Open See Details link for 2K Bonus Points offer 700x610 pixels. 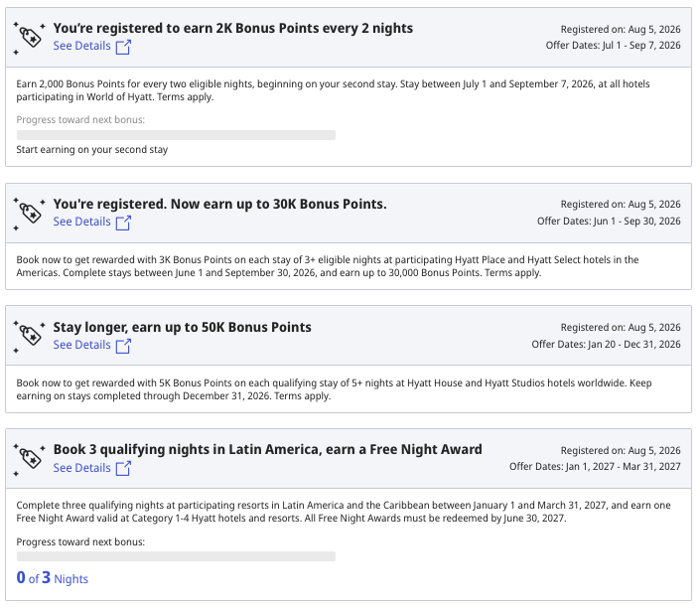81,46
